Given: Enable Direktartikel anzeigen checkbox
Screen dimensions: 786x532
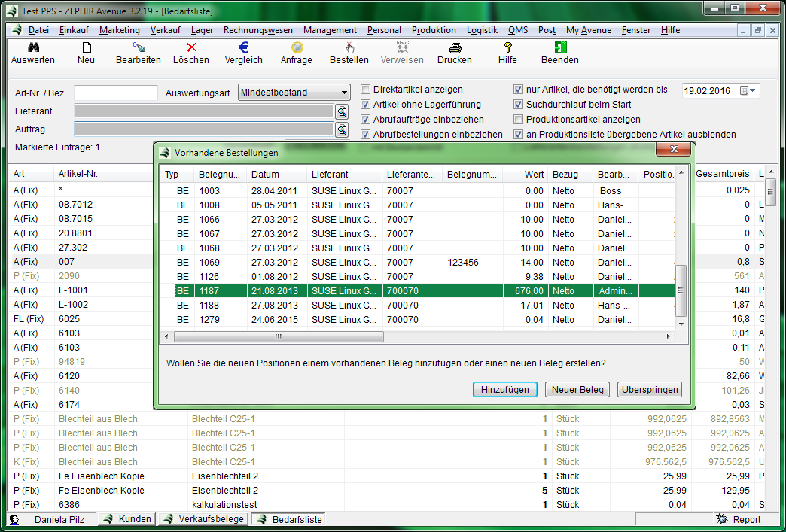Looking at the screenshot, I should click(x=367, y=90).
